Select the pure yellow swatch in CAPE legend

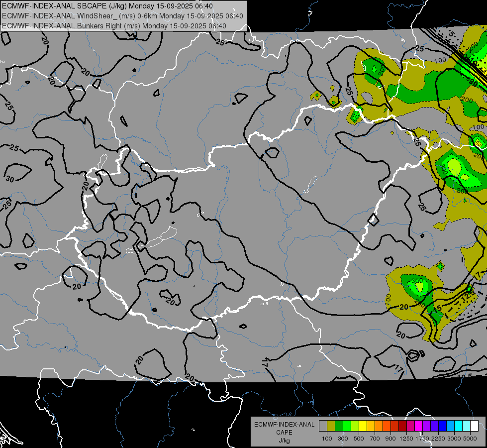tap(363, 426)
